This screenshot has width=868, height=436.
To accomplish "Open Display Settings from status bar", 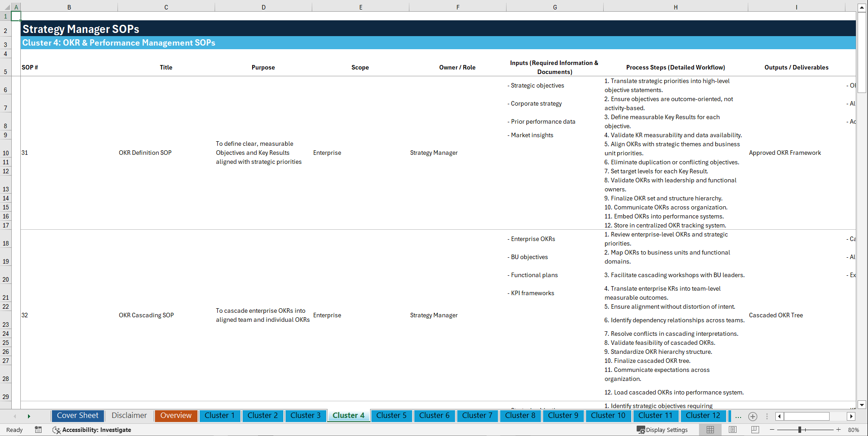I will point(662,430).
